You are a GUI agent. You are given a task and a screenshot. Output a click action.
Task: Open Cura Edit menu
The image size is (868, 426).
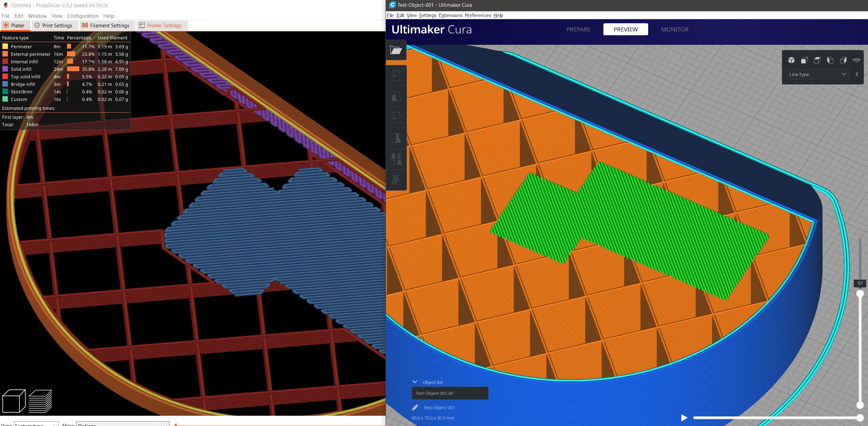click(400, 15)
